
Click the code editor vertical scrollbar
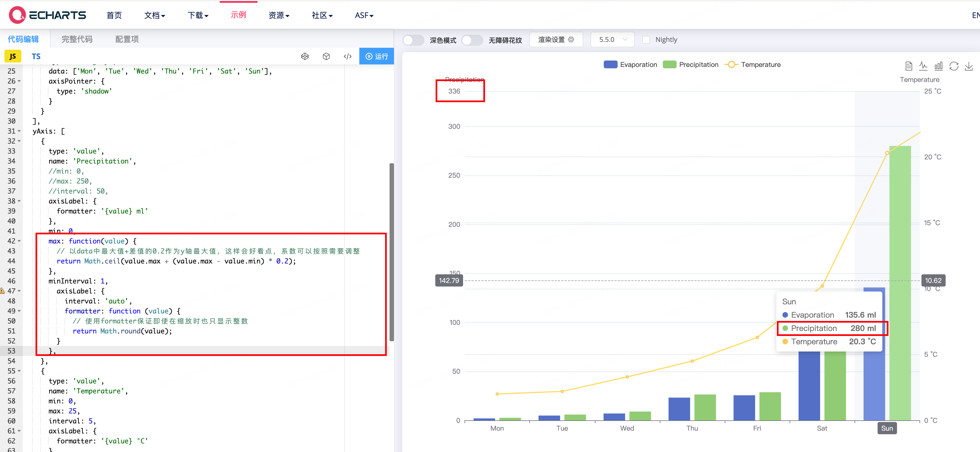click(x=392, y=252)
